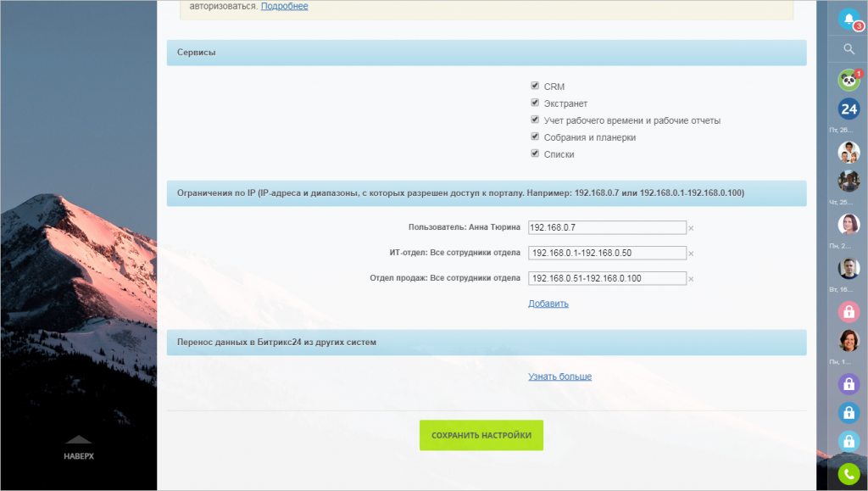Click the IP field containing 192.168.0.7
This screenshot has height=491, width=868.
point(606,227)
